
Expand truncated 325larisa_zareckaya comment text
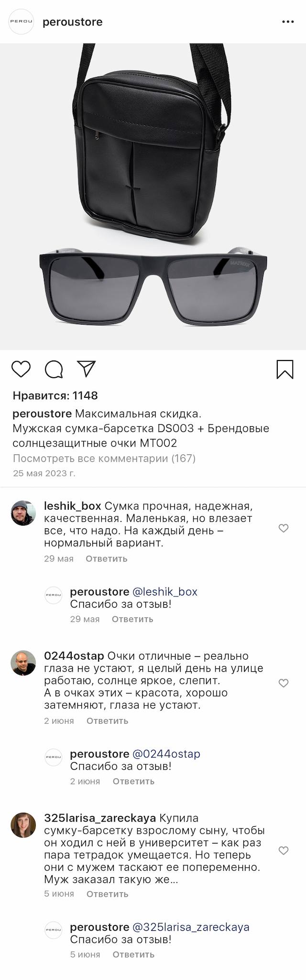coord(174,879)
